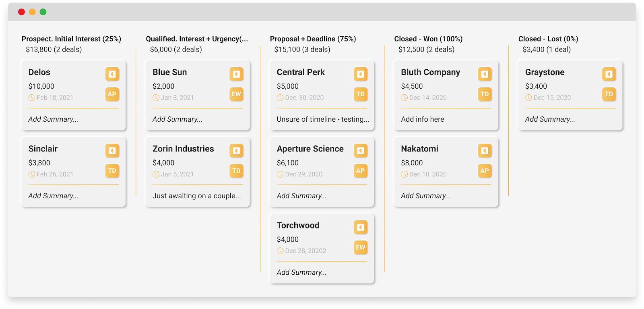Click the AP owner badge on Aperture Science
Screen dimensions: 644x309
pos(361,171)
